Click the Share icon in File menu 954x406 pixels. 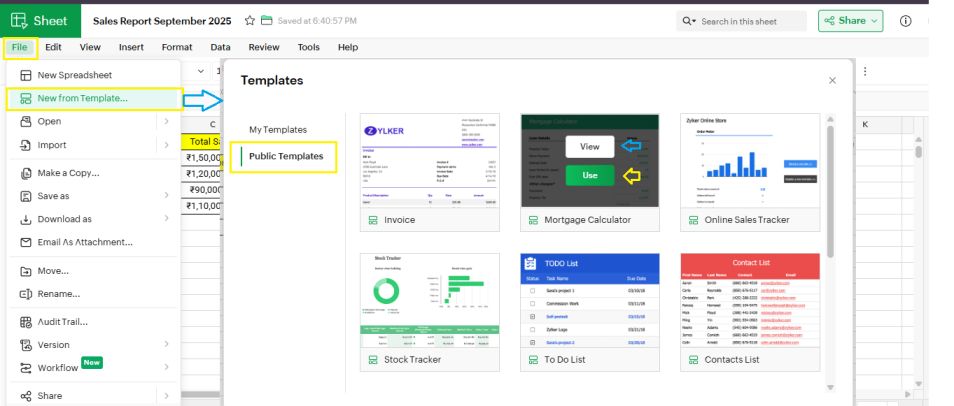pyautogui.click(x=26, y=396)
